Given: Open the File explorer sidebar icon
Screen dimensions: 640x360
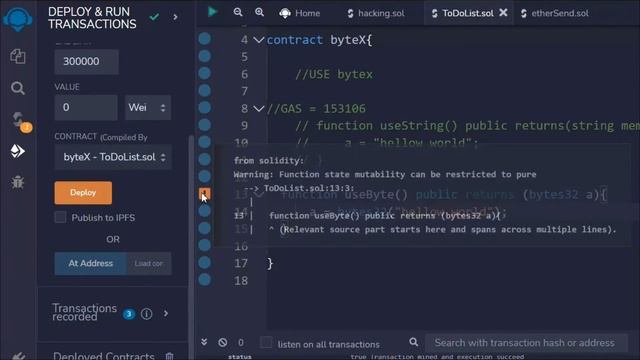Looking at the screenshot, I should pos(18,56).
